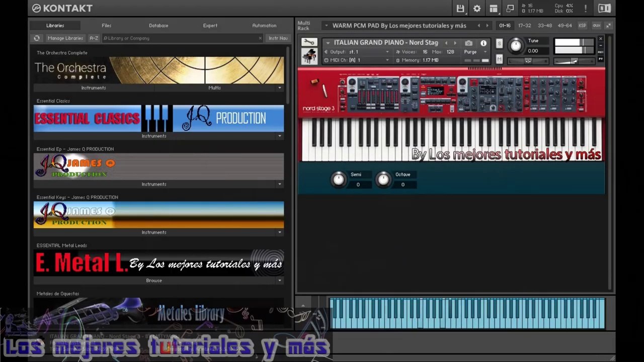Screen dimensions: 644x362
Task: Click the grand piano instrument icon
Action: (309, 56)
